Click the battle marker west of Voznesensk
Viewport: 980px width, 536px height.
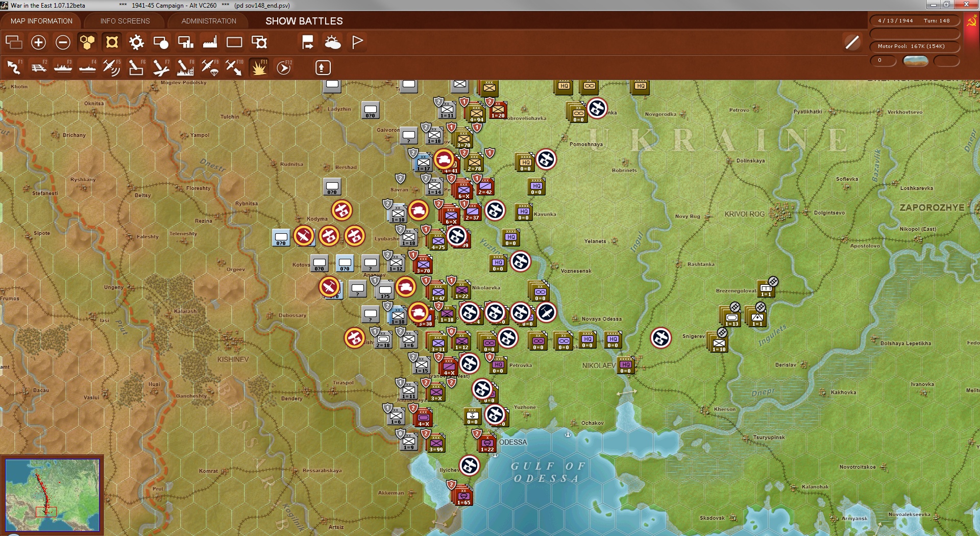pos(521,261)
